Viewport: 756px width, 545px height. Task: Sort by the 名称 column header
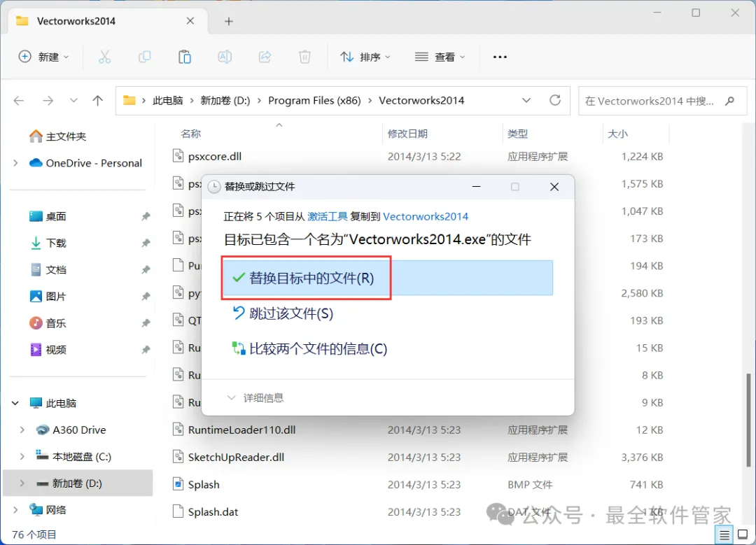(191, 134)
